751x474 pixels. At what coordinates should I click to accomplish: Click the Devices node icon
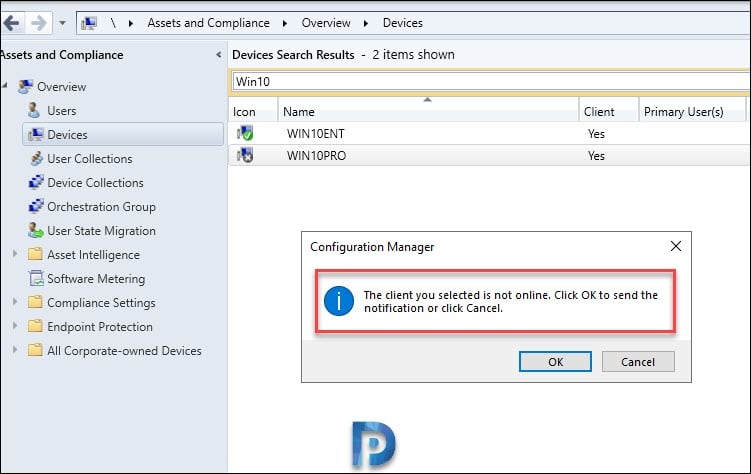[35, 135]
